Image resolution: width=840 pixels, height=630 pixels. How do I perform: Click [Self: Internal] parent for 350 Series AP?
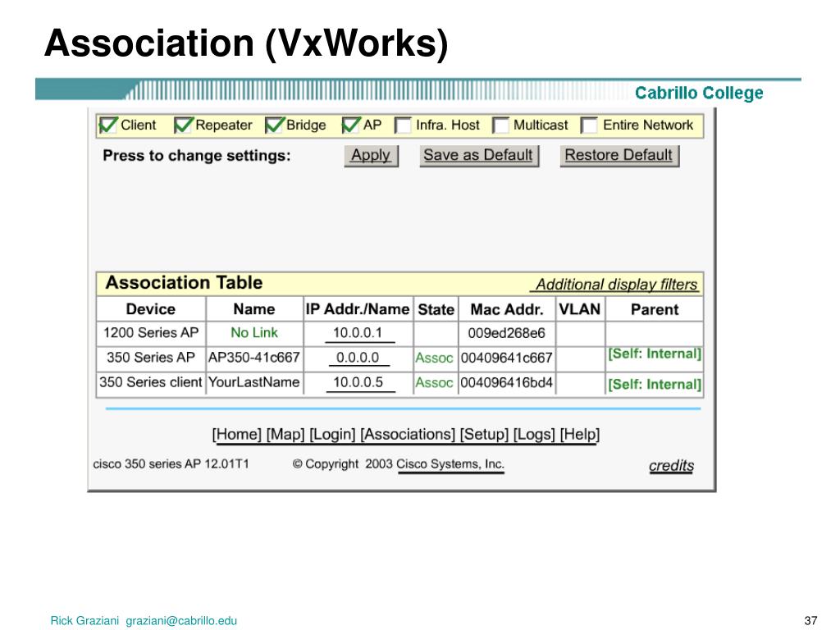[655, 354]
